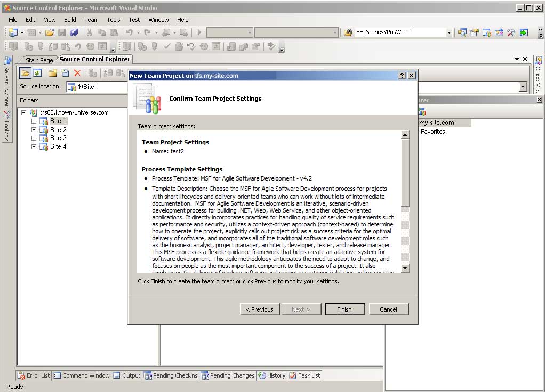This screenshot has height=392, width=545.
Task: Open the Toolbox side tab
Action: tap(6, 126)
